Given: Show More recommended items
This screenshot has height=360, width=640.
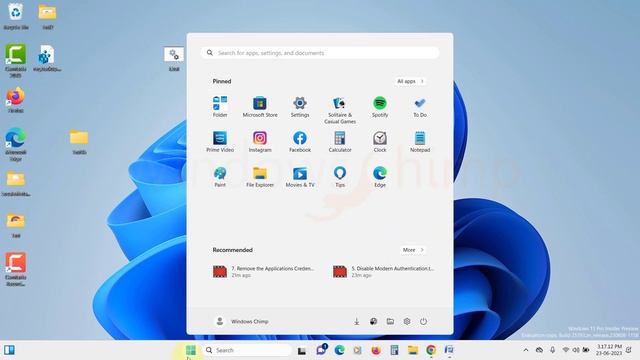Looking at the screenshot, I should [x=413, y=250].
